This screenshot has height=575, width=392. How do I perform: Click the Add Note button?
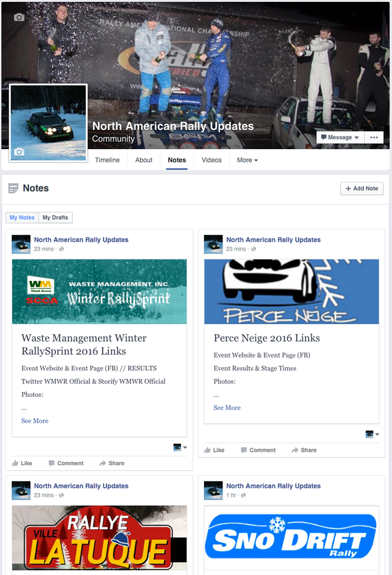[x=362, y=189]
